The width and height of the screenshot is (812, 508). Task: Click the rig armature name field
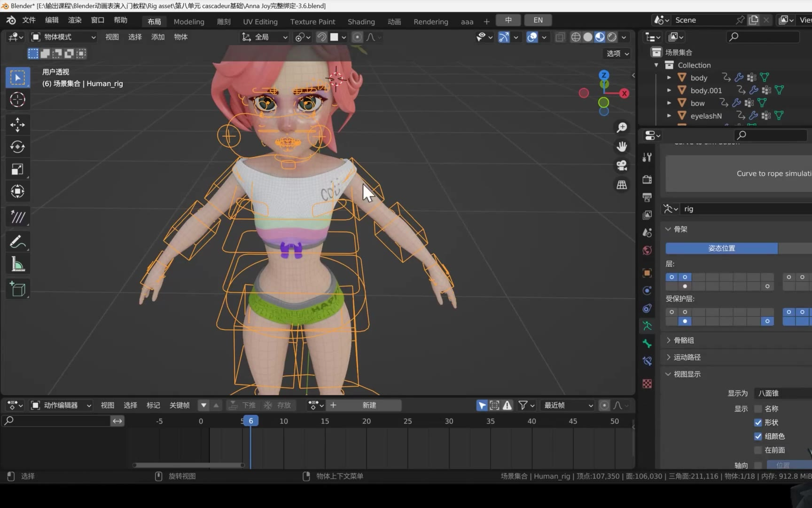point(746,209)
